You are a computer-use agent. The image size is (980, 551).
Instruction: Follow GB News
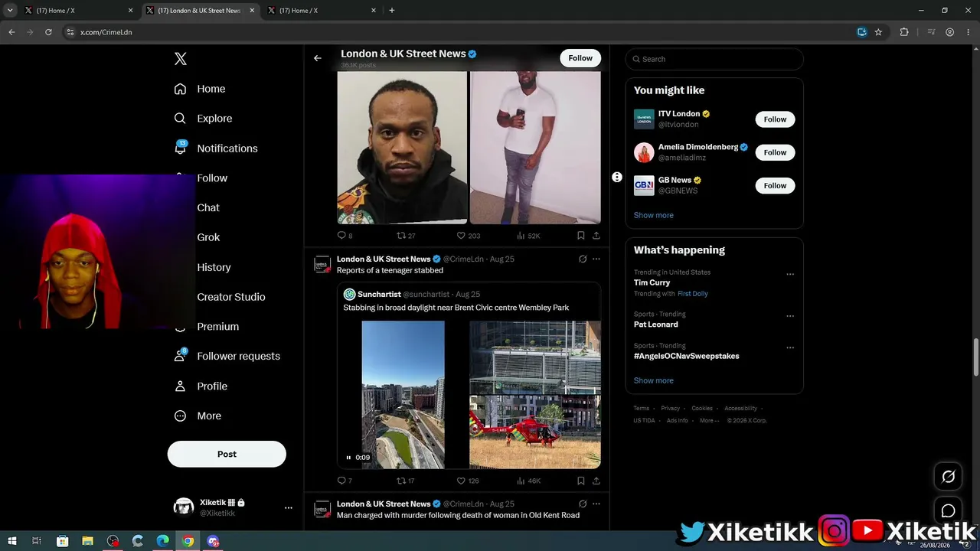point(775,185)
